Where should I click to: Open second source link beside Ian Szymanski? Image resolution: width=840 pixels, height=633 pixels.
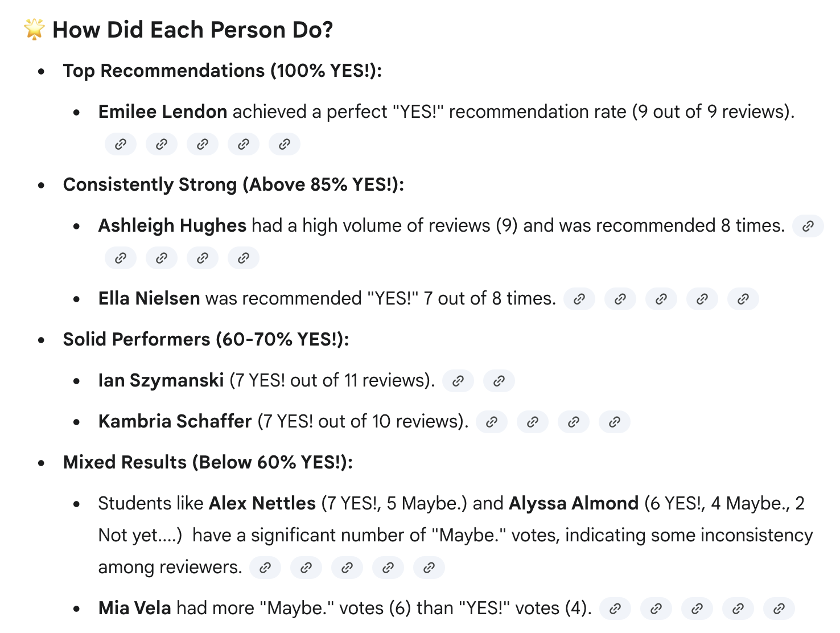point(499,381)
